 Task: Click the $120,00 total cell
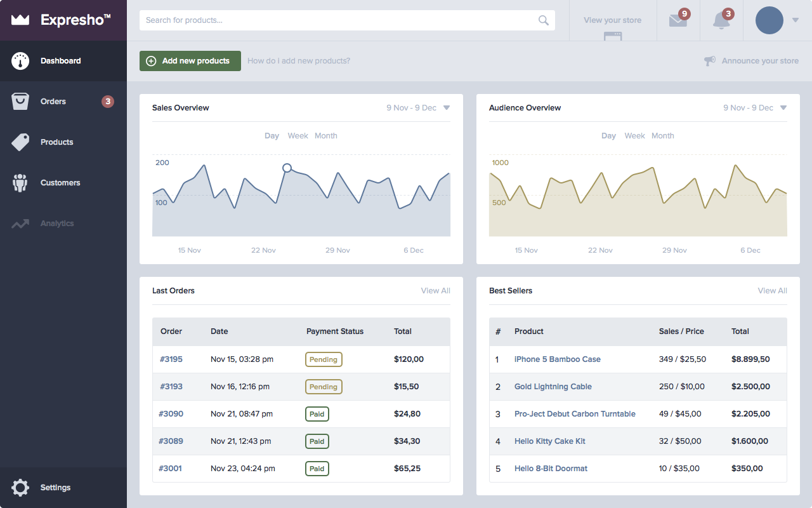coord(409,359)
